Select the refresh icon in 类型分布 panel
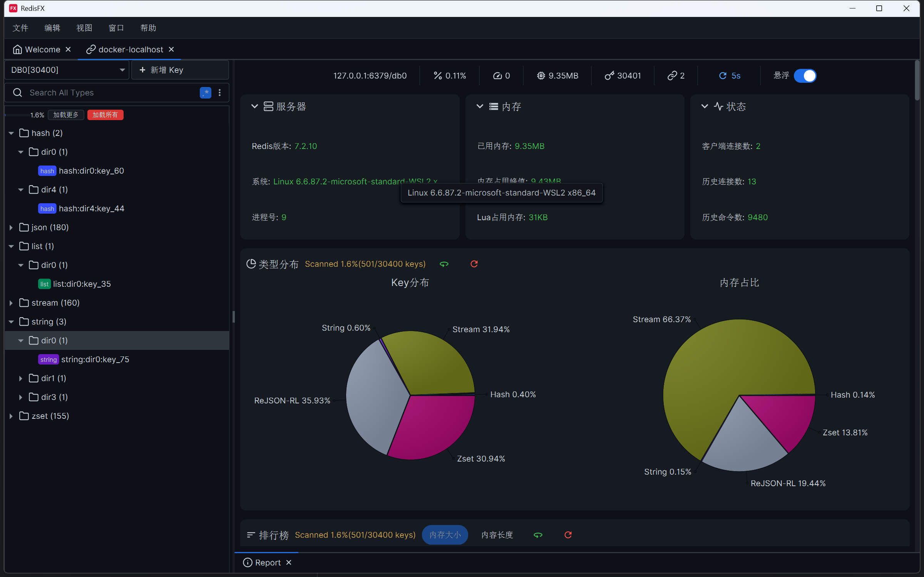Image resolution: width=924 pixels, height=577 pixels. coord(474,264)
